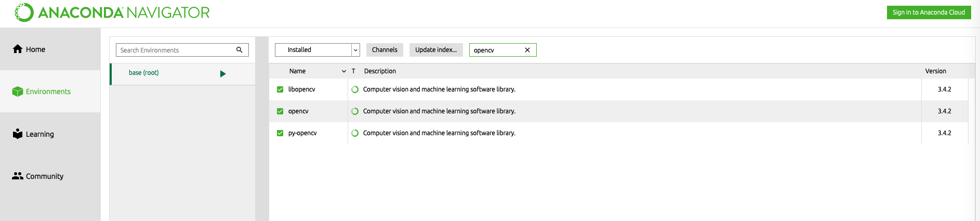The image size is (980, 221).
Task: Click the py-opencv package type icon
Action: click(x=355, y=133)
